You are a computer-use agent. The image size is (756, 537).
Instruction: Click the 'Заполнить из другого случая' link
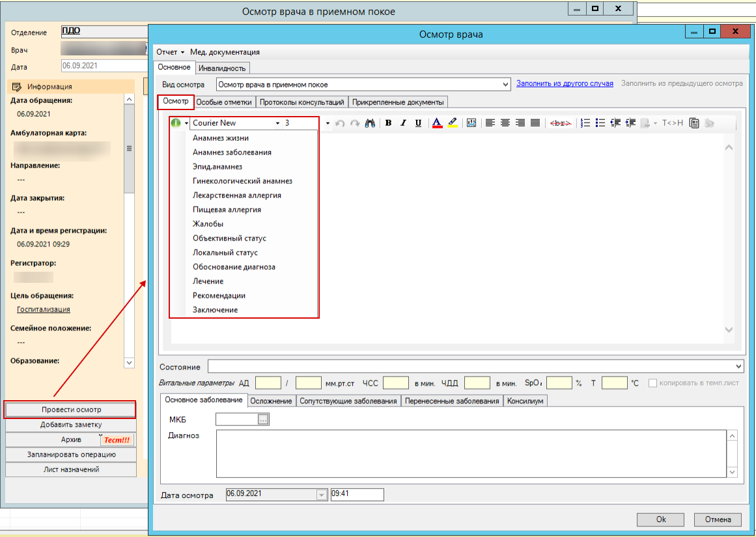[x=565, y=83]
